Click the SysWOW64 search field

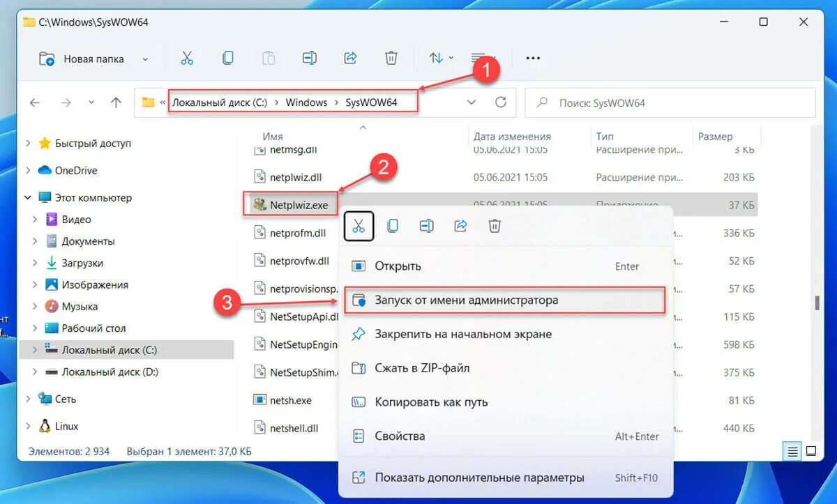click(670, 102)
